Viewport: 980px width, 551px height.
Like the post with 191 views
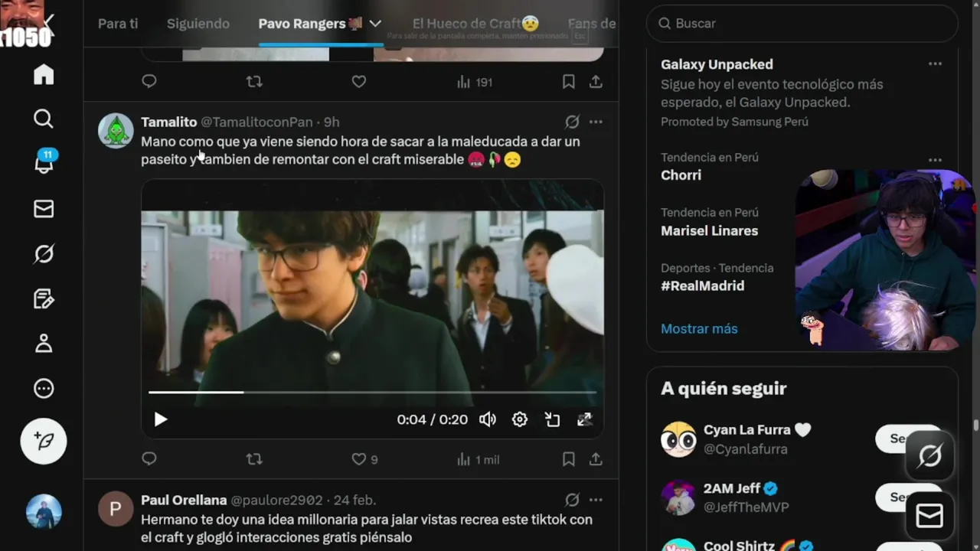358,81
